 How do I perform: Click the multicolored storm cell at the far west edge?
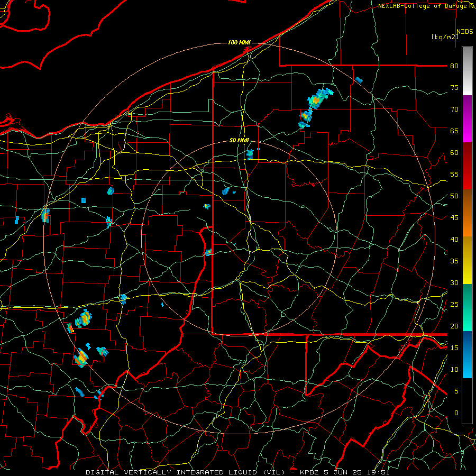[x=45, y=215]
